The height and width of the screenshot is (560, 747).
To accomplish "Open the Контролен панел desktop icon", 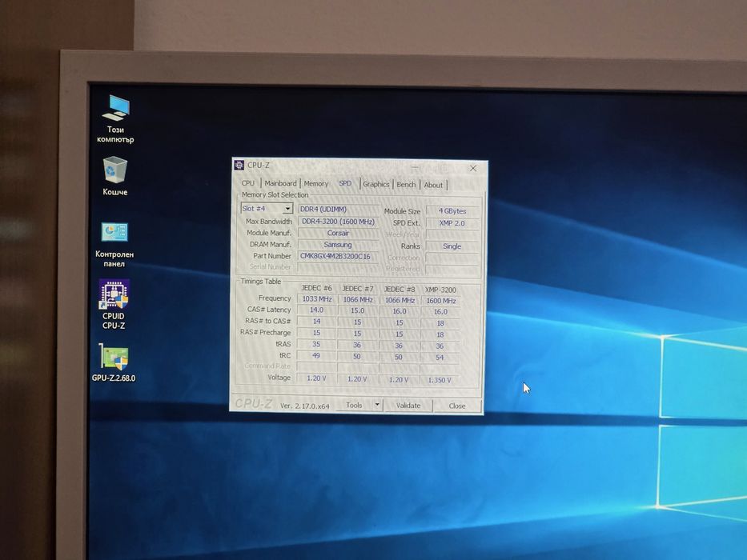I will pyautogui.click(x=114, y=246).
